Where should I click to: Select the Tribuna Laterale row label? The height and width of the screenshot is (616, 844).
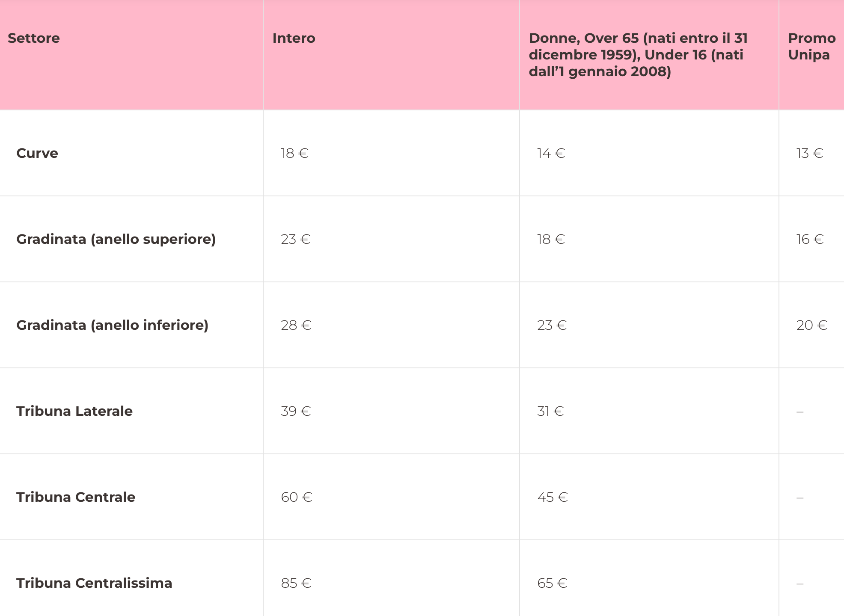coord(74,411)
